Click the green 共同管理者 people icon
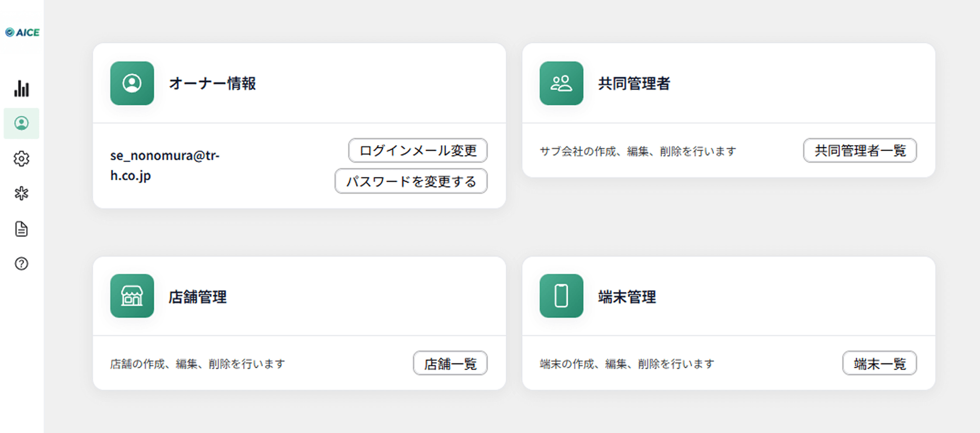This screenshot has height=433, width=980. coord(561,84)
